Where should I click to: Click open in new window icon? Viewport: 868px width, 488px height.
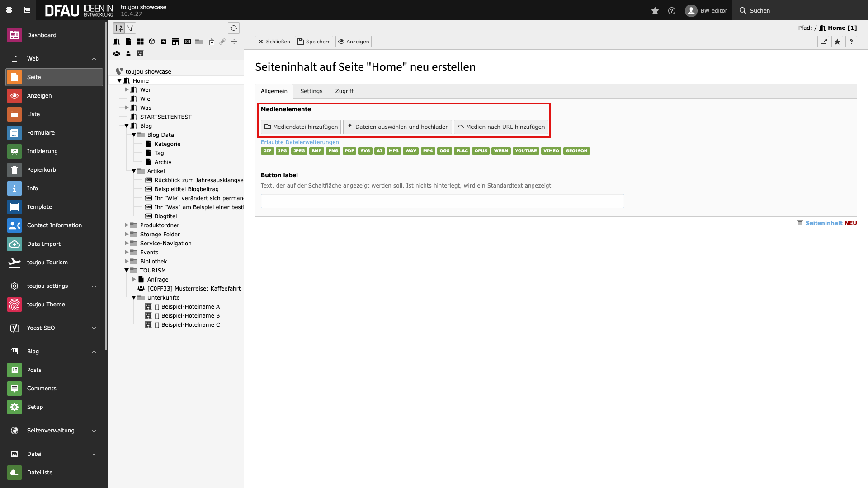[823, 42]
